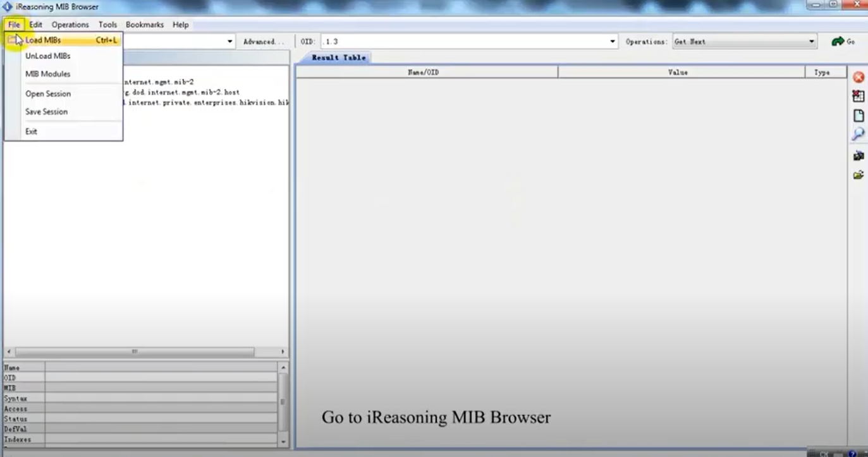
Task: Click the properties panel scroll up arrow
Action: [283, 367]
